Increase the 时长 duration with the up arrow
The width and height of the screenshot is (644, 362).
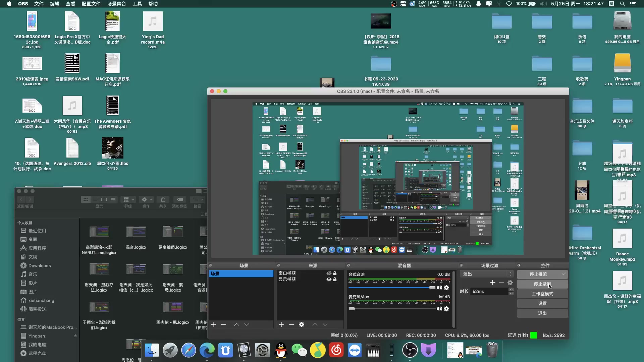[511, 289]
